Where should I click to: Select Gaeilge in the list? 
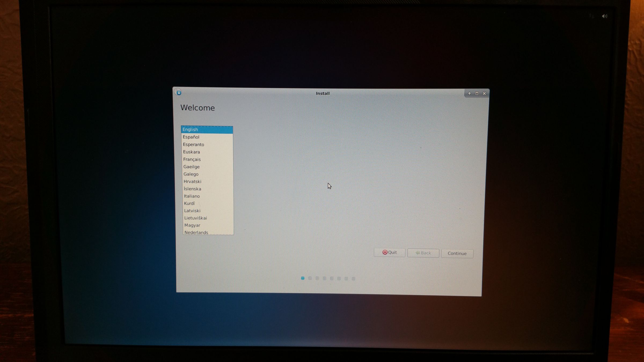click(x=191, y=167)
